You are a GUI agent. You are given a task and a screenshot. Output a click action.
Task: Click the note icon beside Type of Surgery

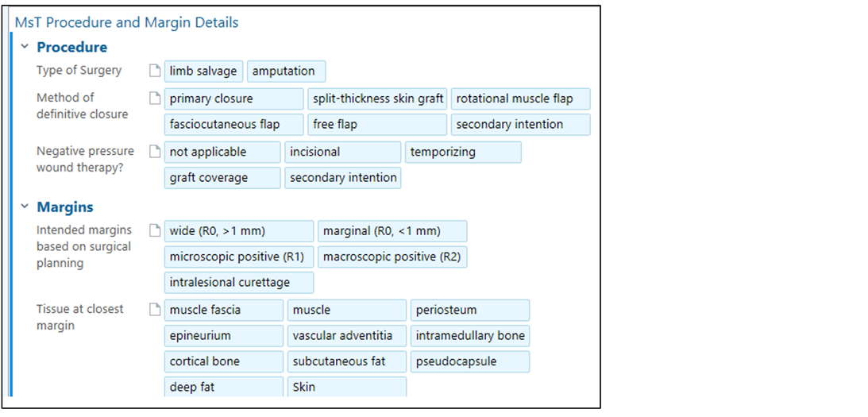coord(156,71)
